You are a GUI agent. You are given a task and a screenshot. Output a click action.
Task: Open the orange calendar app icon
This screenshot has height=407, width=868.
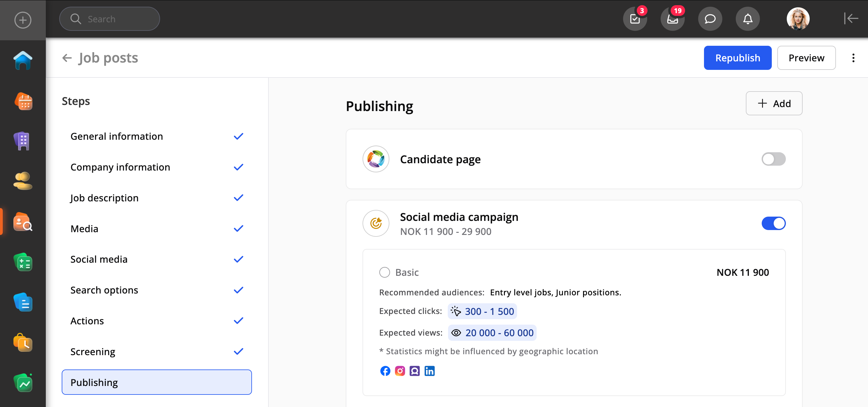(23, 101)
